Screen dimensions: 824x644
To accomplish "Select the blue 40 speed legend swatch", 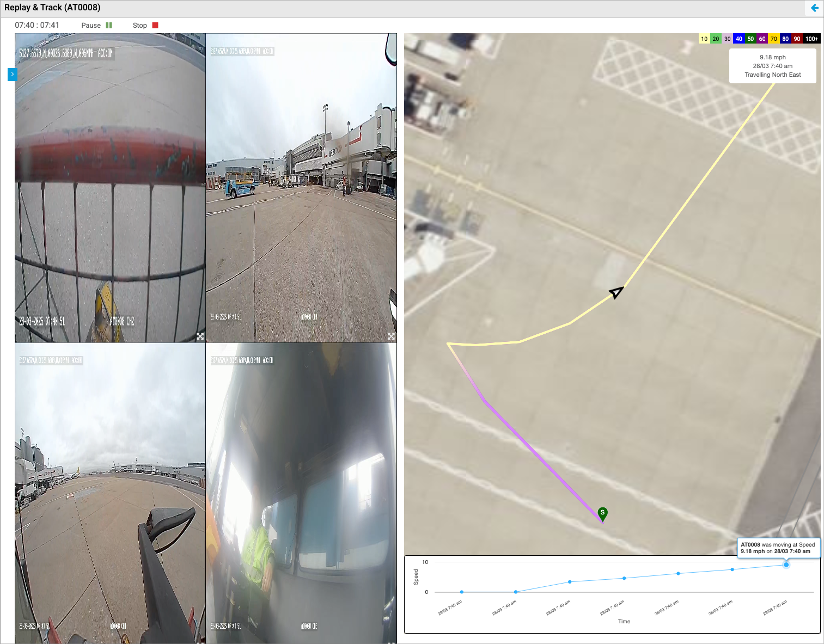I will pyautogui.click(x=739, y=39).
